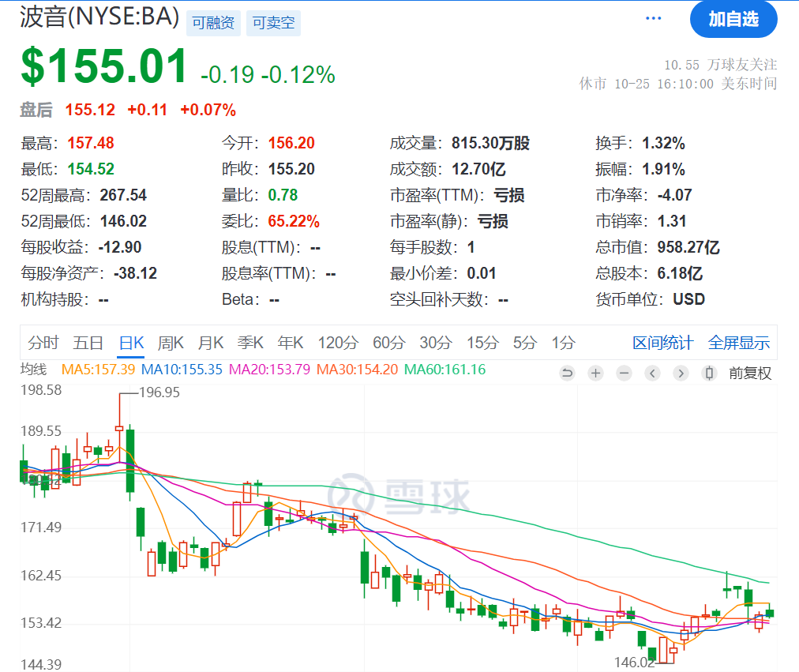Select the 月K monthly candlestick tab
The width and height of the screenshot is (799, 672).
[x=211, y=343]
